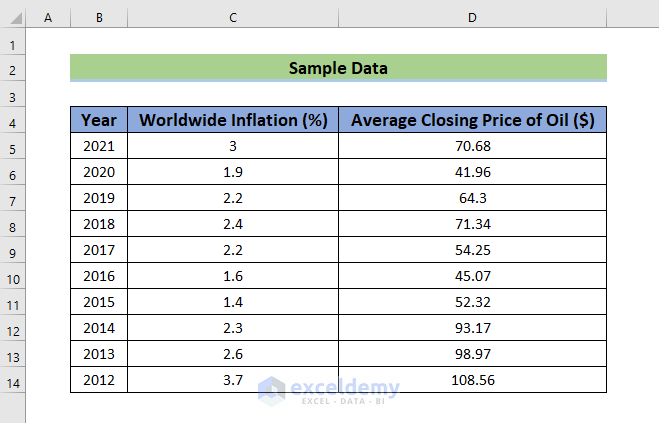The width and height of the screenshot is (659, 423).
Task: Select the inflation cell showing 3.7
Action: click(233, 381)
